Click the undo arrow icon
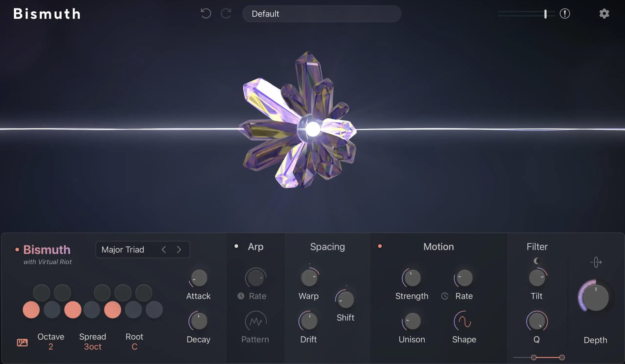The width and height of the screenshot is (625, 364). pyautogui.click(x=206, y=14)
